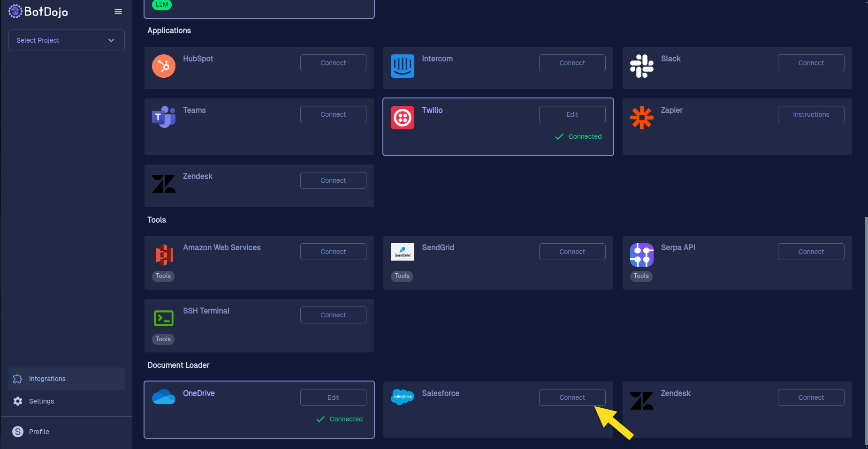Connect the HubSpot integration
Image resolution: width=868 pixels, height=449 pixels.
pos(333,63)
